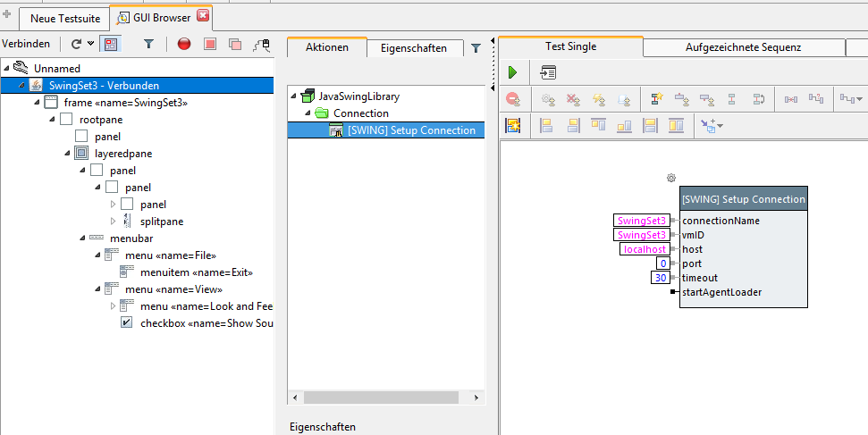Toggle the Show Source checkbox tree node

point(127,323)
